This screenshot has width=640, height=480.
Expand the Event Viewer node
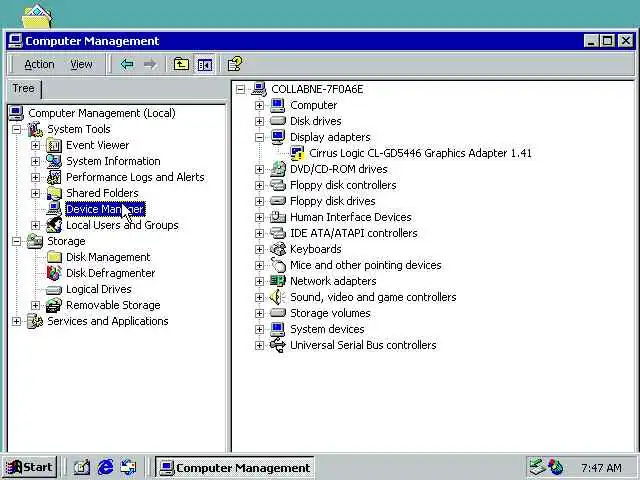point(36,145)
